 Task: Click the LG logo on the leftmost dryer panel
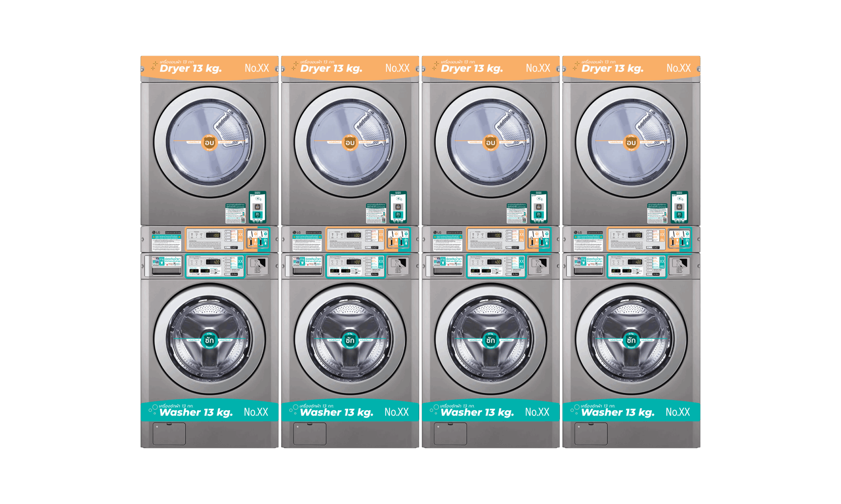pyautogui.click(x=156, y=233)
